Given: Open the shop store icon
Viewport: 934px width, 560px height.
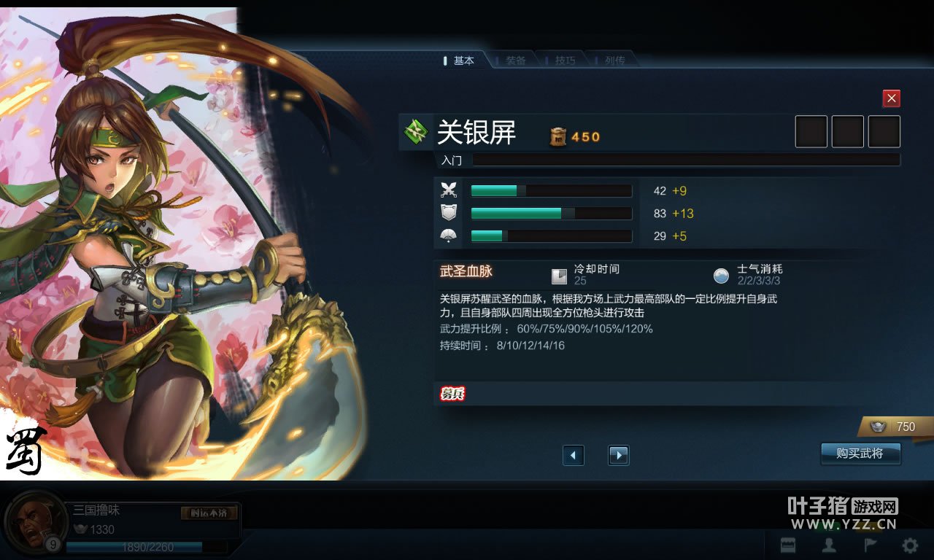Looking at the screenshot, I should pos(787,545).
